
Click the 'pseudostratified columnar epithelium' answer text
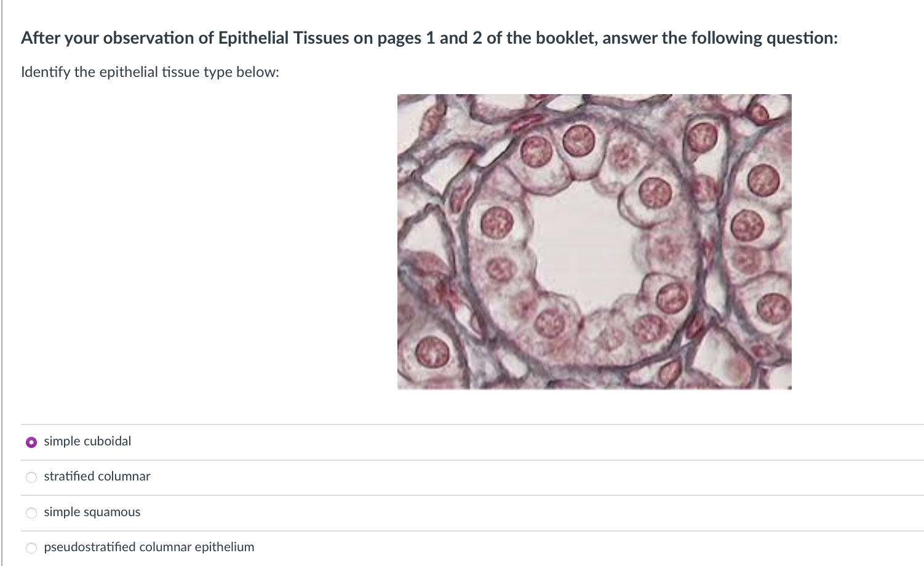149,547
